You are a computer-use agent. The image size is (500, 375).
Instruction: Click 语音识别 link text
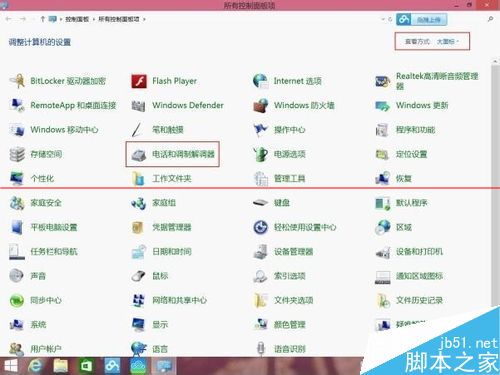click(x=289, y=349)
